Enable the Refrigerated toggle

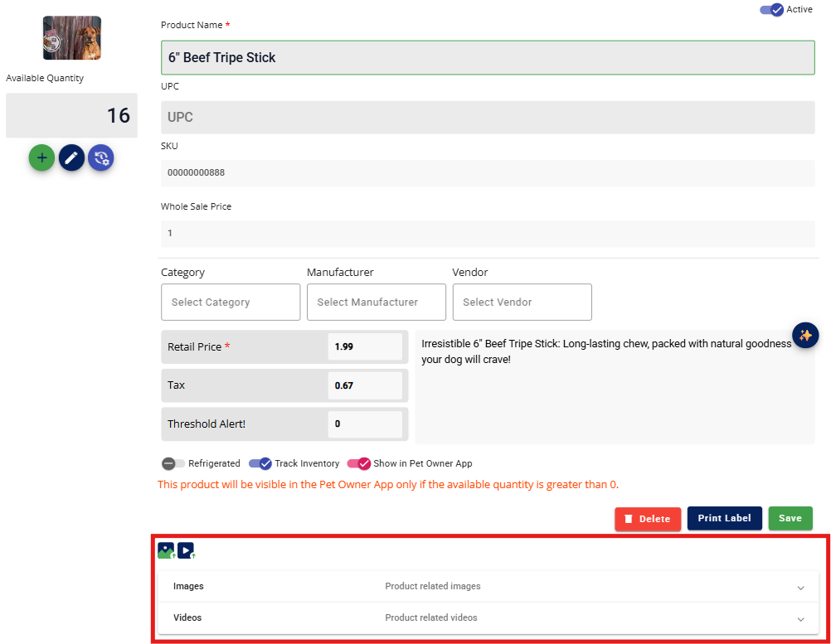[173, 464]
